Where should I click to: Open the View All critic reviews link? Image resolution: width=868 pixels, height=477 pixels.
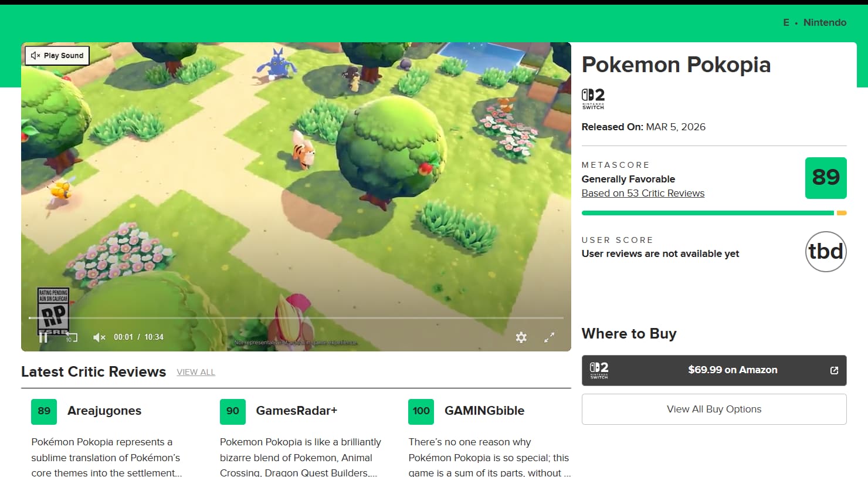(x=196, y=372)
